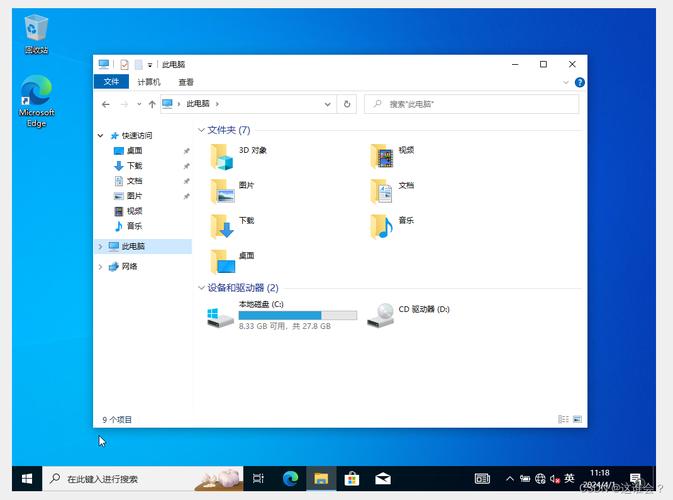Select 此电脑 in the navigation pane
Viewport: 673px width, 500px height.
point(133,246)
